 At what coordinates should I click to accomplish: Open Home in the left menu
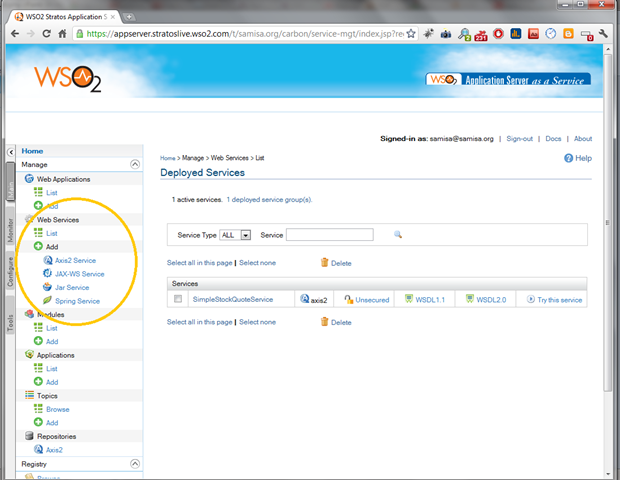pos(32,151)
